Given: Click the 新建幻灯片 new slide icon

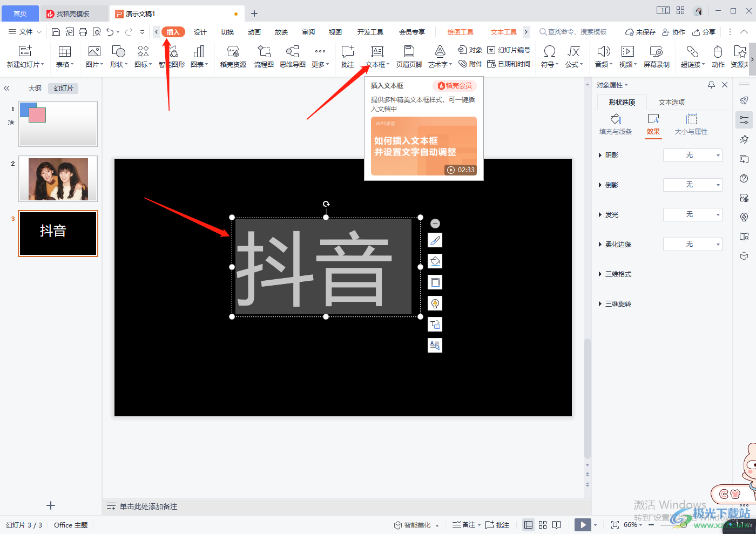Looking at the screenshot, I should point(25,51).
